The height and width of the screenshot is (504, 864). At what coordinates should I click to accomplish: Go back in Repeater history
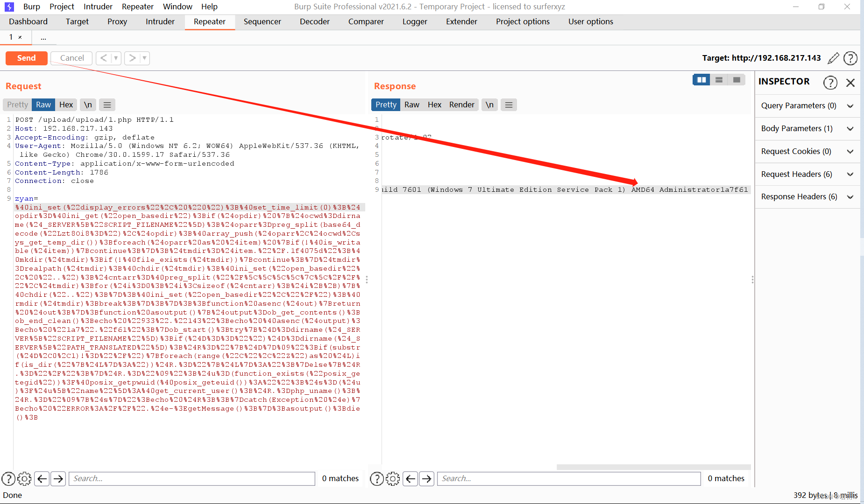tap(104, 58)
